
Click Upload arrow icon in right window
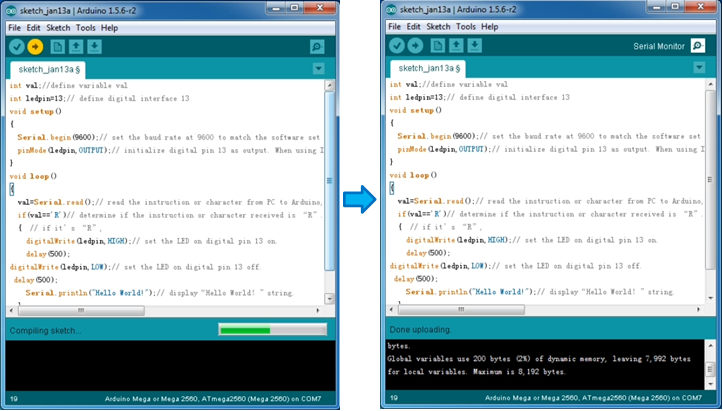coord(415,45)
